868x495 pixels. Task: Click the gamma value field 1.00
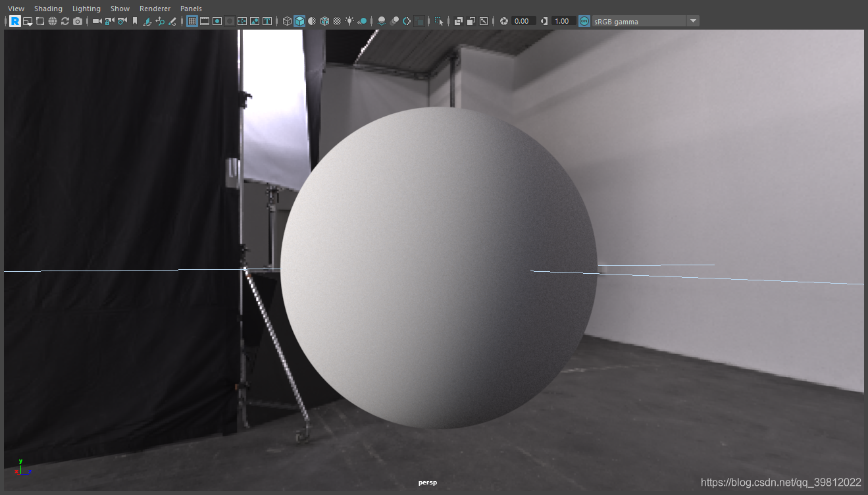pos(564,21)
